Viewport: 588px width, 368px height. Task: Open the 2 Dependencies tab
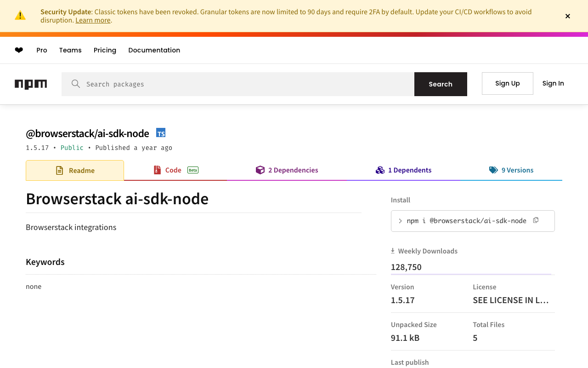[x=287, y=170]
